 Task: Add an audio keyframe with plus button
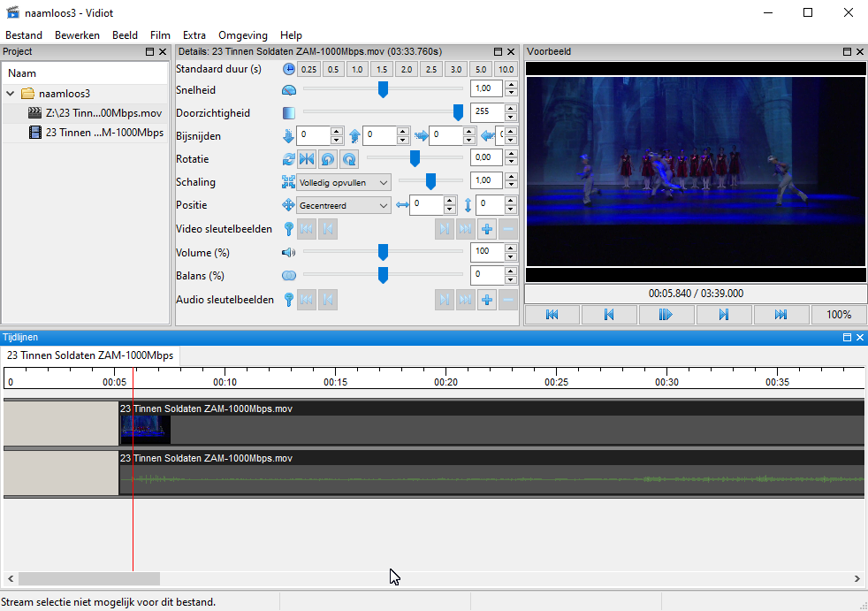click(487, 300)
